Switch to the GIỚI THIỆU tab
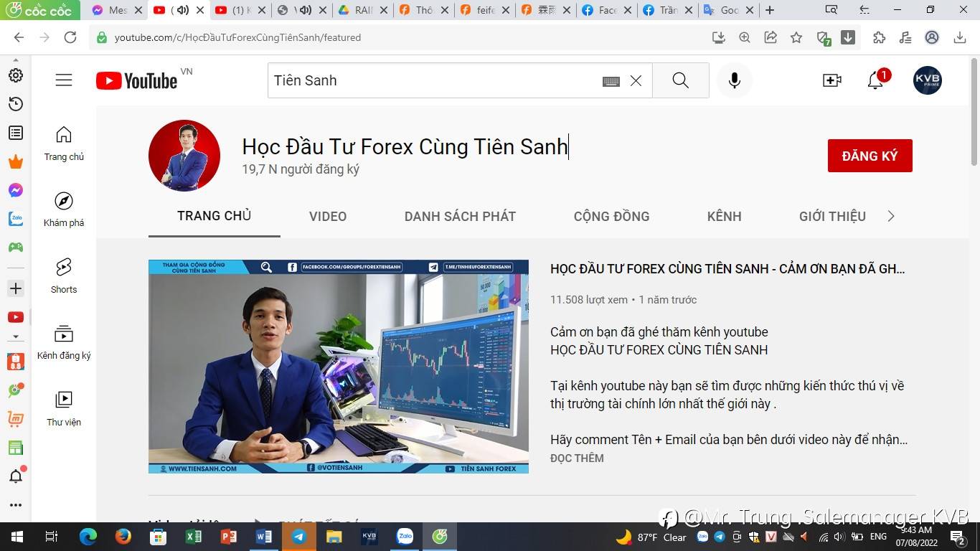980x551 pixels. [x=832, y=217]
